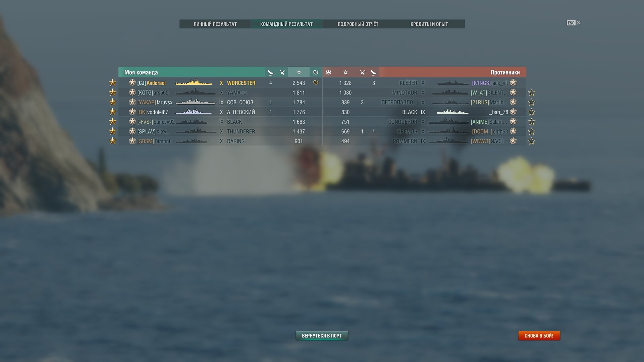Sort my team by experience star column
The width and height of the screenshot is (644, 362).
(x=299, y=72)
